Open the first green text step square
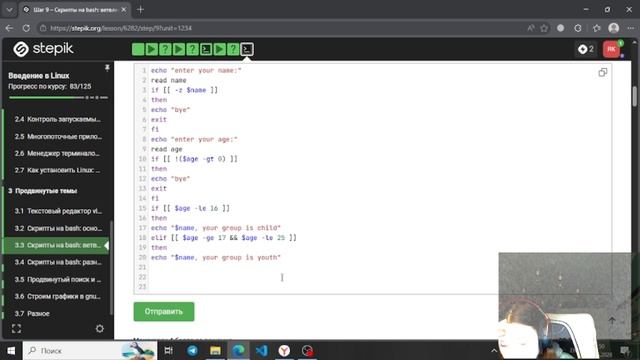Screen dimensions: 640x360 pyautogui.click(x=138, y=49)
